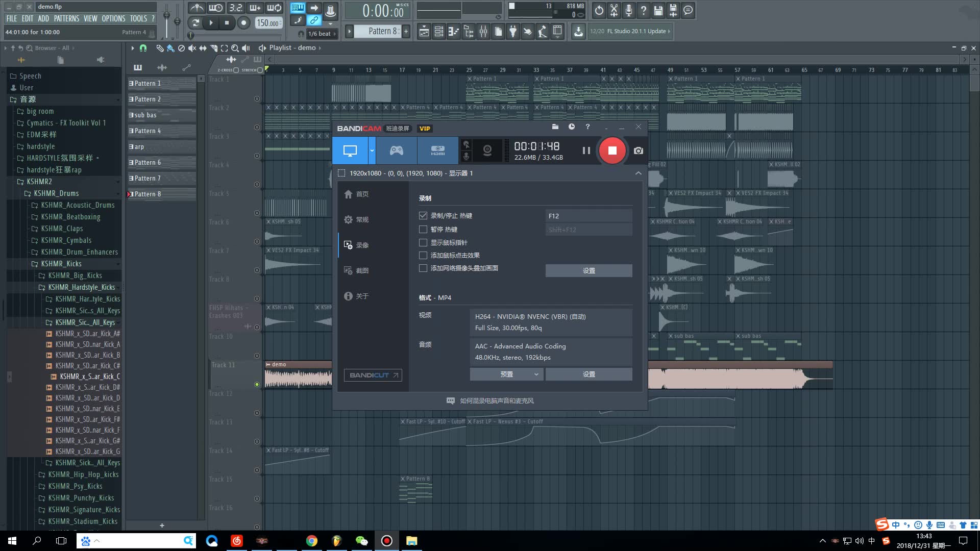Toggle countdown before recording
This screenshot has width=980, height=551.
pyautogui.click(x=235, y=8)
